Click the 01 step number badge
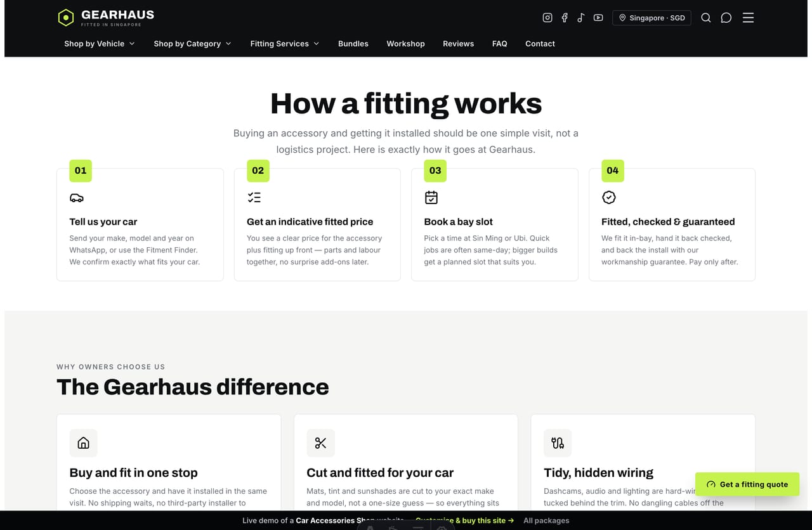The width and height of the screenshot is (812, 530). pos(81,171)
